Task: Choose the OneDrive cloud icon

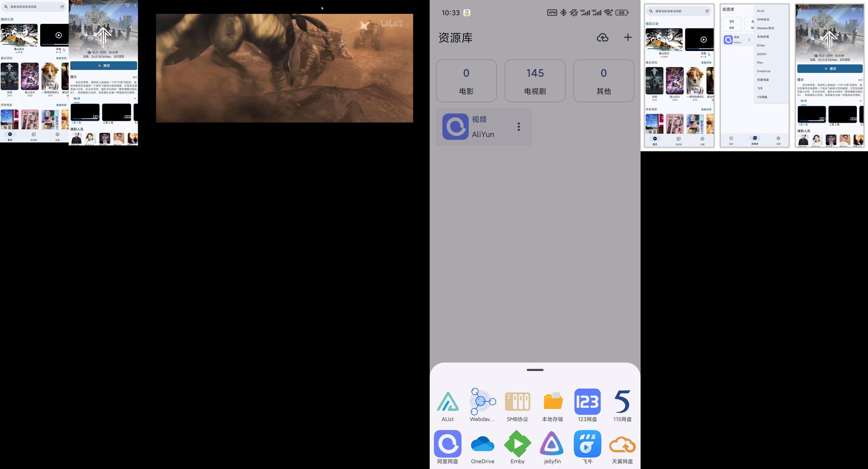Action: [483, 444]
